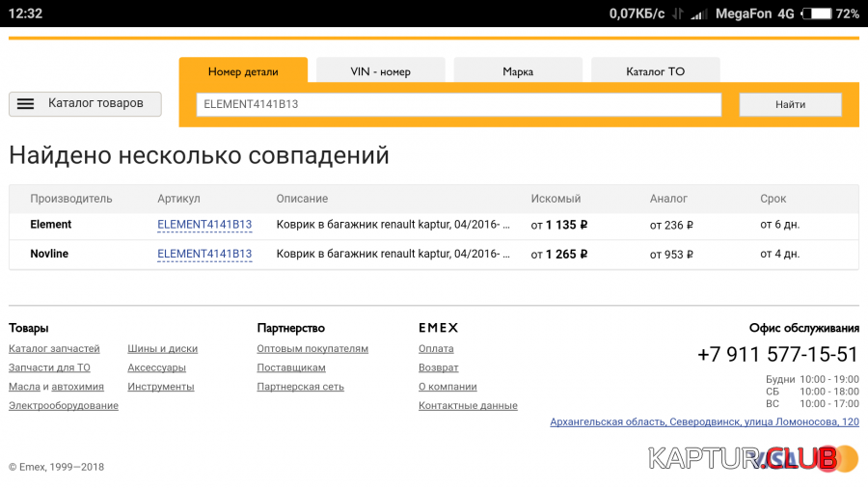
Task: Open Поставщикам link
Action: tap(291, 367)
